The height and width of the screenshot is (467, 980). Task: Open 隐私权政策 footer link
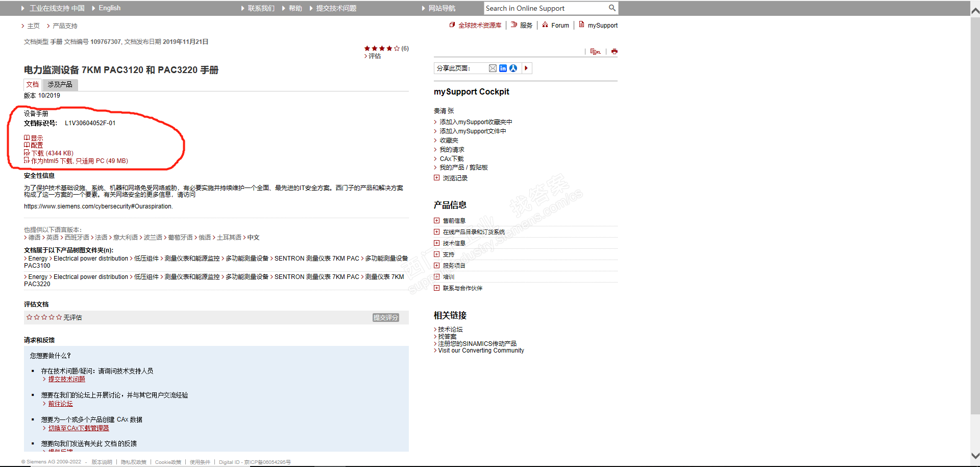pos(134,462)
